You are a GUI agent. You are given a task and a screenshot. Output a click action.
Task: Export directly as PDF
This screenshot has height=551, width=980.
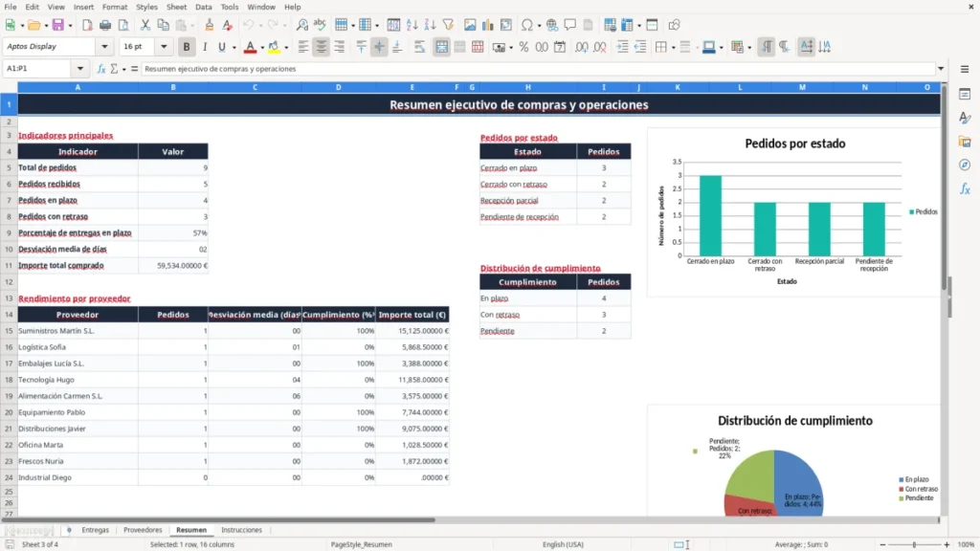click(x=87, y=25)
